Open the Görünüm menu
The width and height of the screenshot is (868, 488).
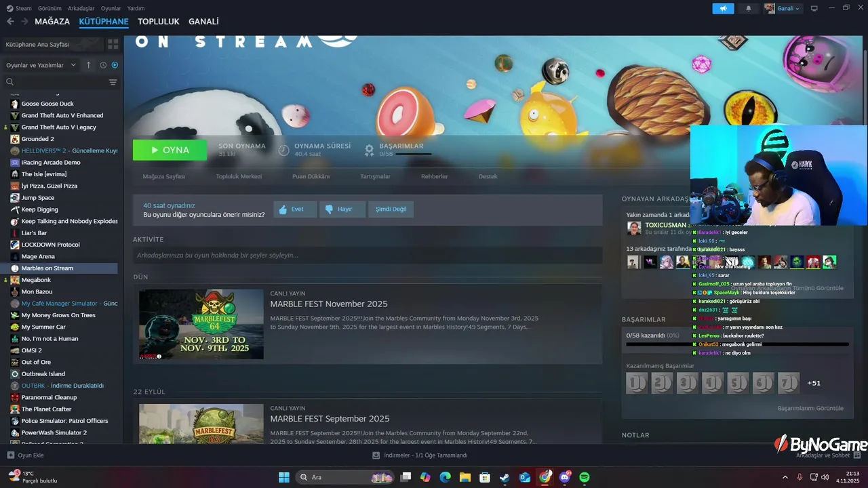(x=50, y=8)
